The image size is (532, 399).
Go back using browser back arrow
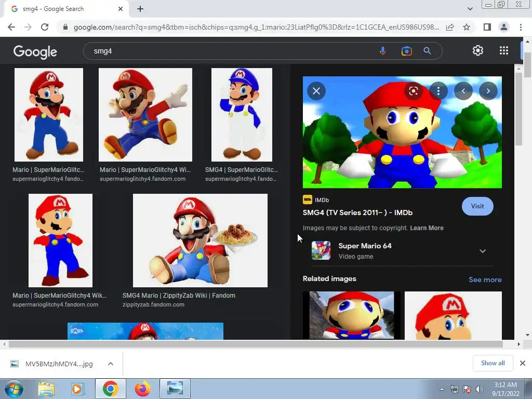click(x=11, y=27)
